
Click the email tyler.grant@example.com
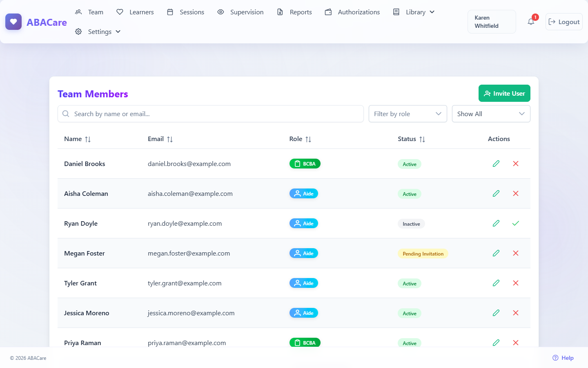[x=185, y=283]
